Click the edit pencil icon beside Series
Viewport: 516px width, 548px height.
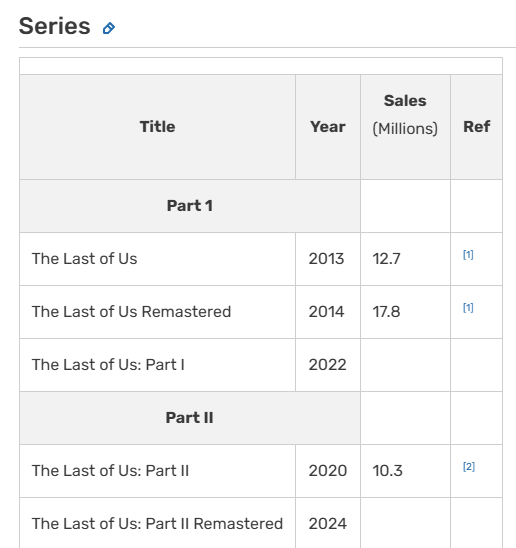point(109,28)
